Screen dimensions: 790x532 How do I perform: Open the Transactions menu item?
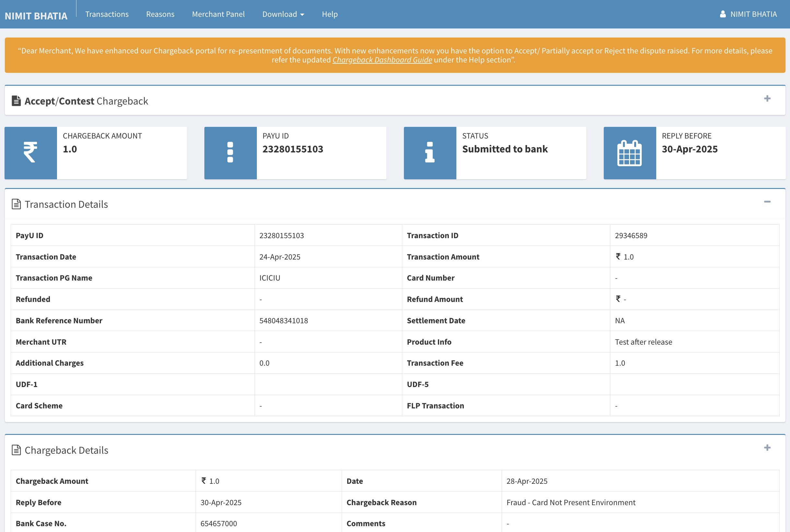tap(107, 14)
